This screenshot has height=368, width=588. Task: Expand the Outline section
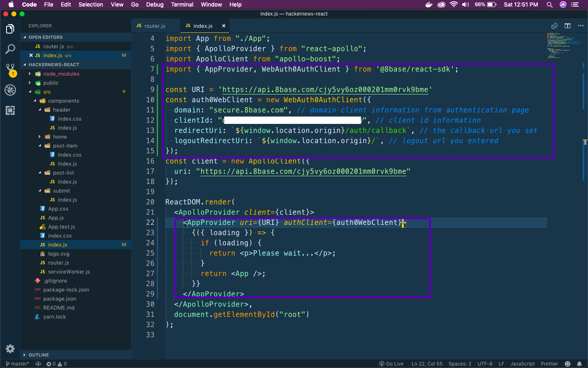coord(76,355)
